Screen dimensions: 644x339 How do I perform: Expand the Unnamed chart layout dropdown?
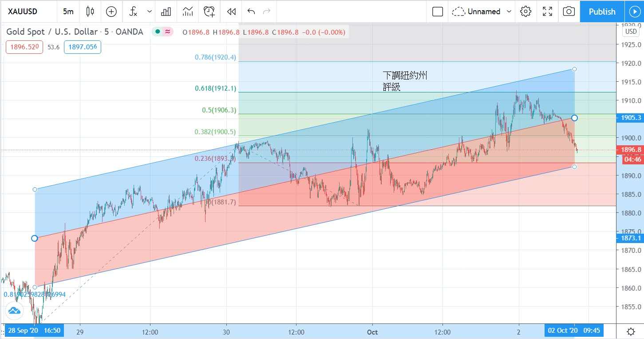509,12
